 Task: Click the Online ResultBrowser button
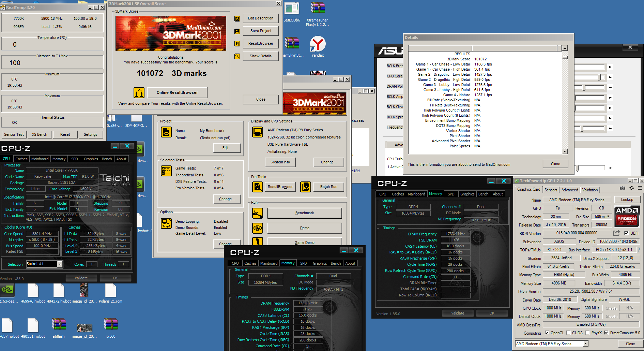point(177,92)
